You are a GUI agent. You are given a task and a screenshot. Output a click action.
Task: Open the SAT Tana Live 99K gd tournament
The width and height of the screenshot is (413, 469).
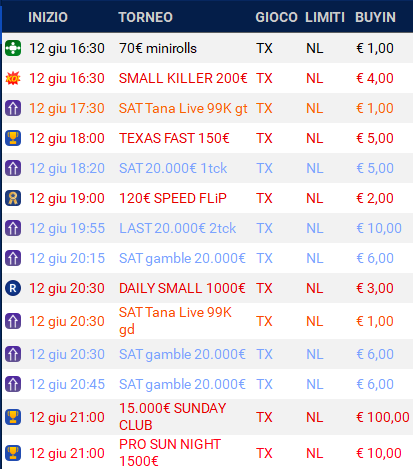[x=175, y=321]
